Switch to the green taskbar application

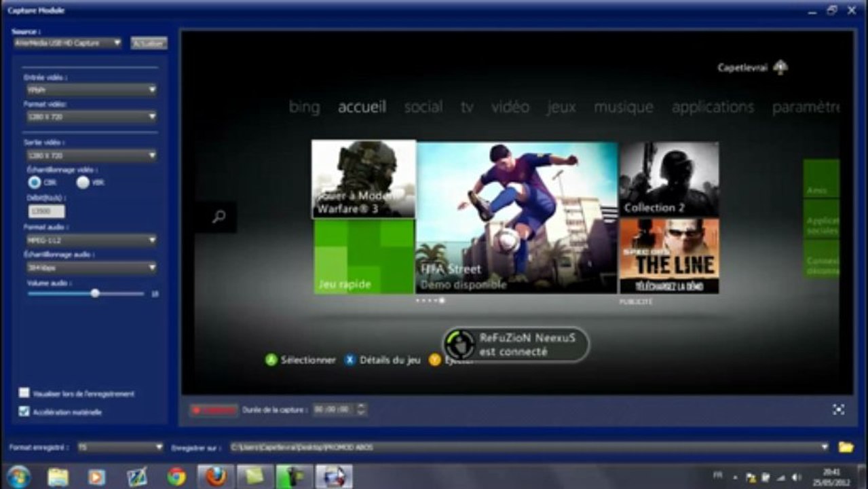click(295, 477)
